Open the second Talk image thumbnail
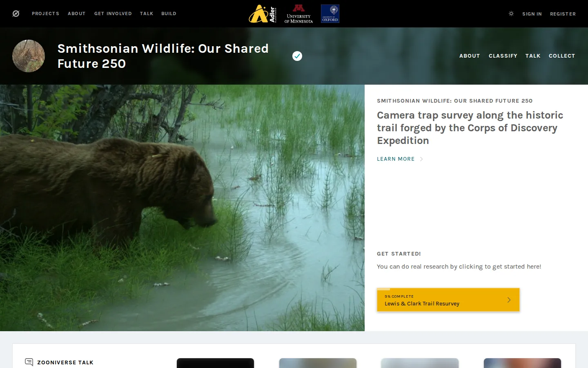The image size is (588, 368). (318, 363)
